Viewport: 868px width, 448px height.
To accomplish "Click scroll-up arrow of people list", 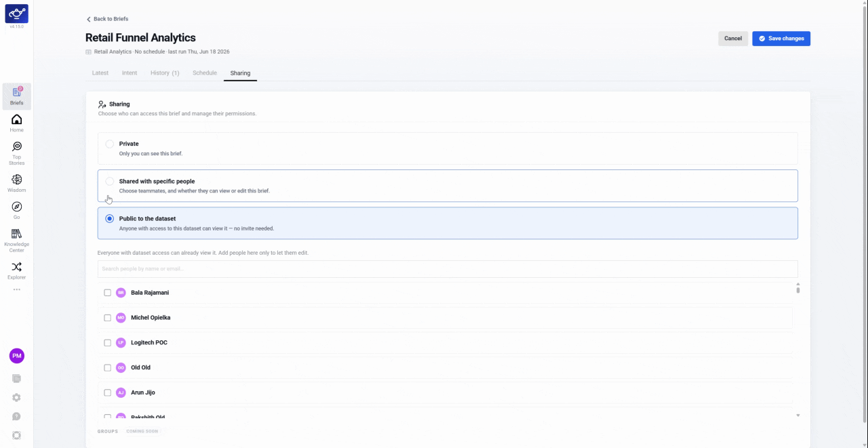I will (798, 284).
